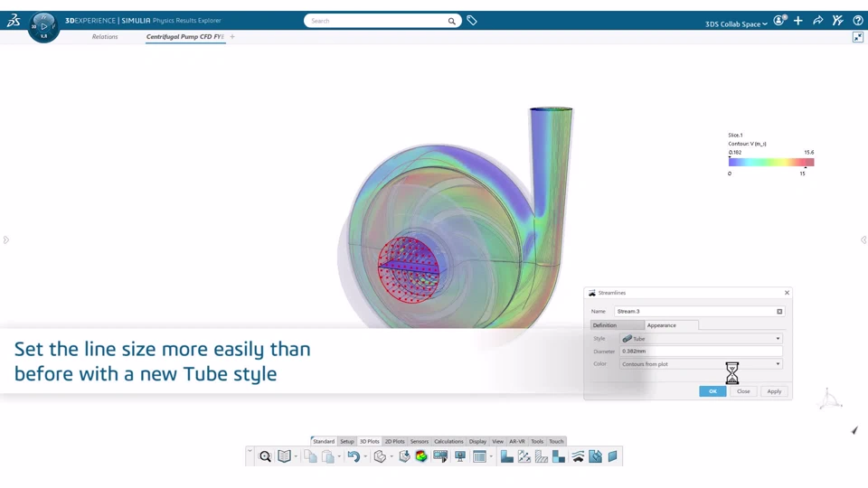
Task: Expand the right side panel arrow
Action: (863, 239)
